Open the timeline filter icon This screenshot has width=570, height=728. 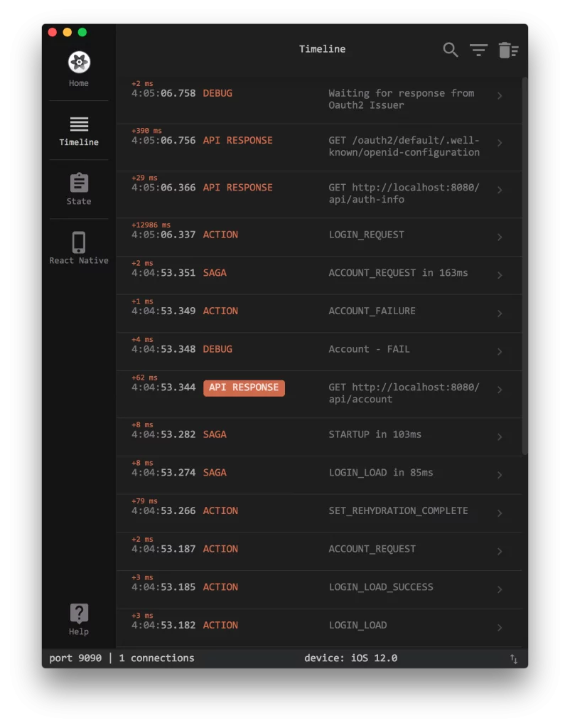pyautogui.click(x=478, y=50)
